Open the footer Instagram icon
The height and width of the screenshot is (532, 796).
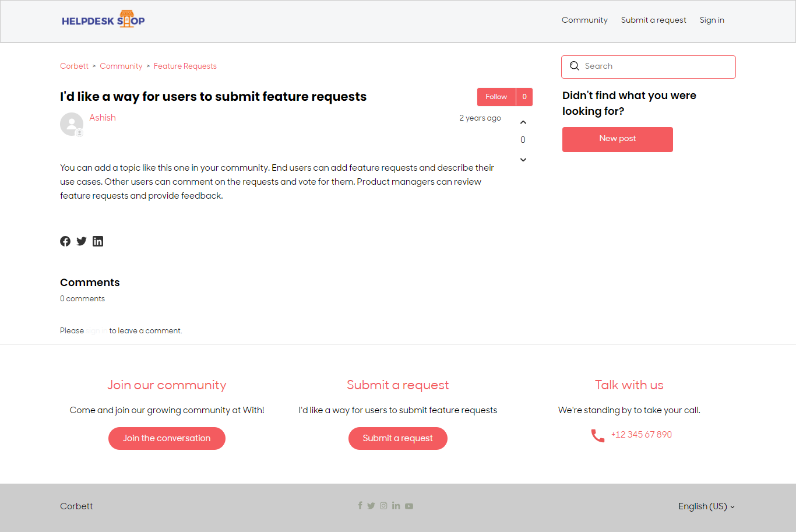[383, 506]
